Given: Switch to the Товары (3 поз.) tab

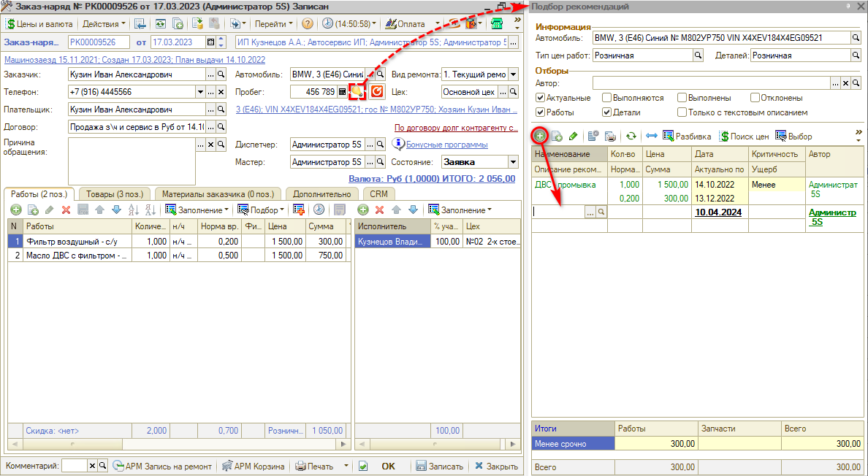Looking at the screenshot, I should pyautogui.click(x=113, y=193).
